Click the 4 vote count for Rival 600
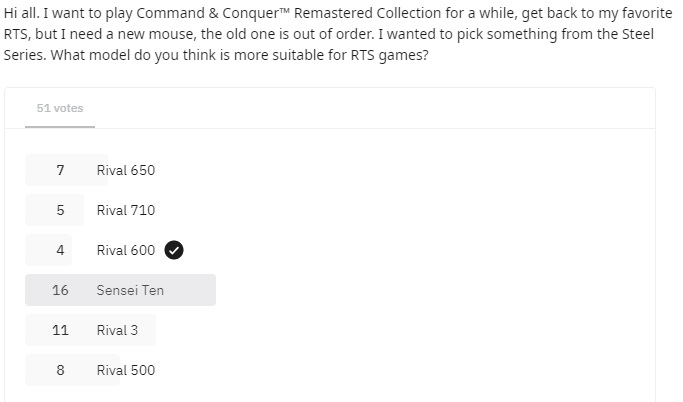 pyautogui.click(x=60, y=250)
